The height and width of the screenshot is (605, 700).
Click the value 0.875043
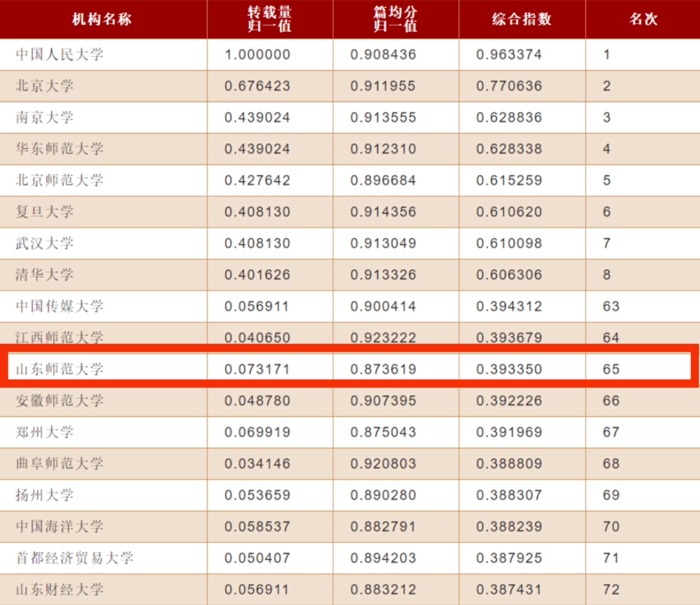pos(384,432)
